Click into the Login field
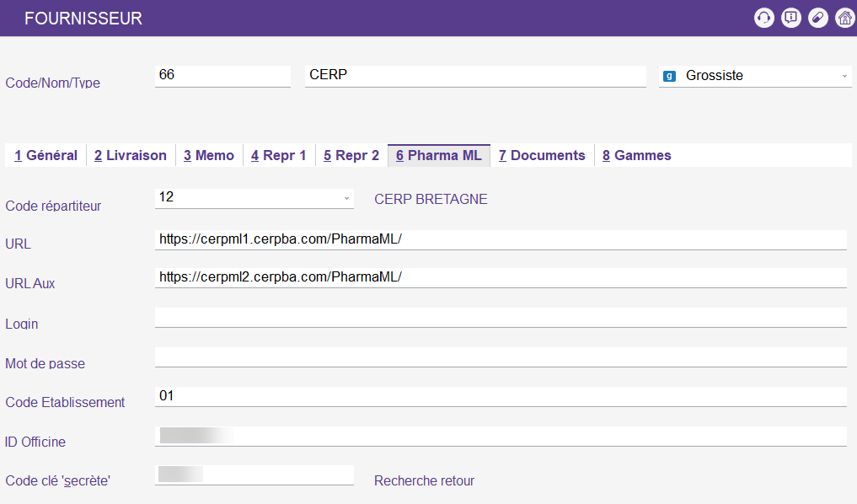Viewport: 857px width, 504px height. [501, 317]
